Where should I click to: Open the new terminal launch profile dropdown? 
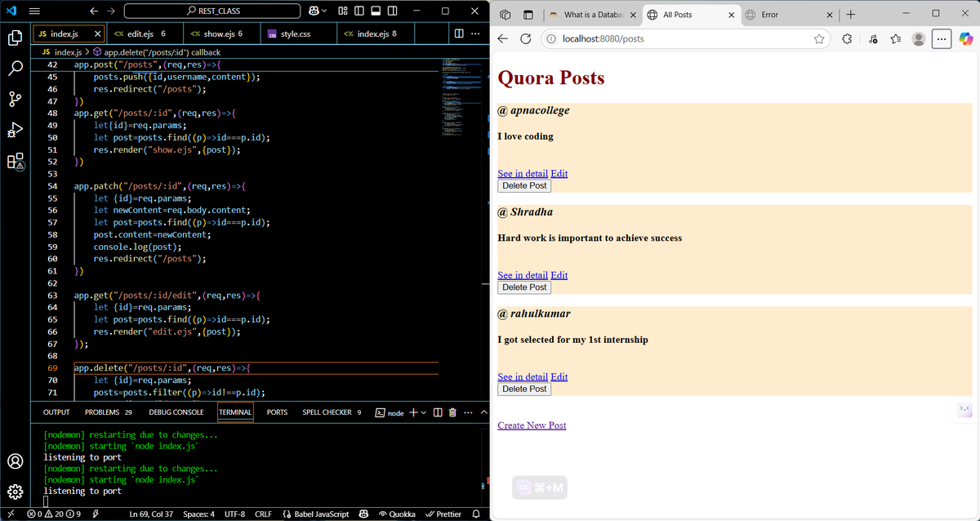tap(423, 412)
